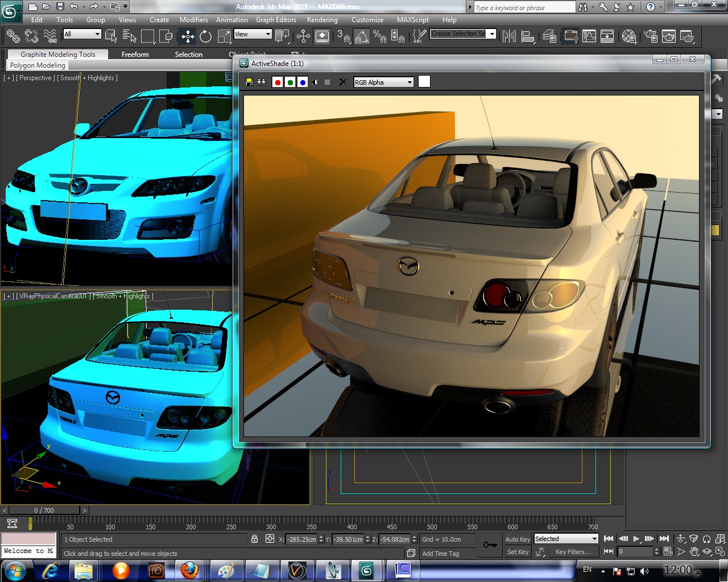Expand the Undo history arrow
The width and height of the screenshot is (728, 582).
(84, 7)
